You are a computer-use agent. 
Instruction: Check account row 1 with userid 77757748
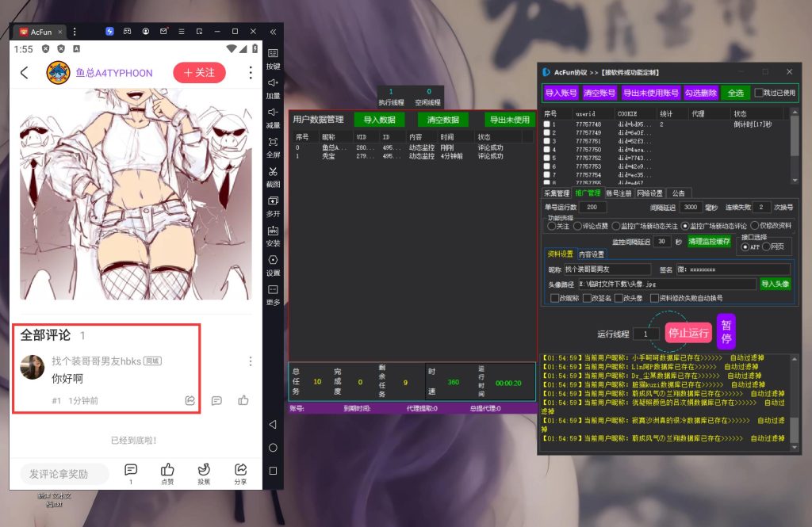(x=547, y=124)
